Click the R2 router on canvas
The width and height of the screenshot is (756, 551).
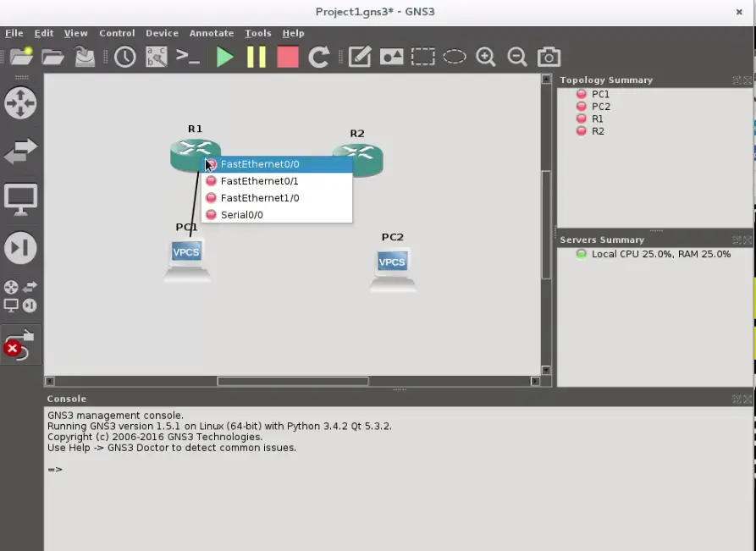[x=367, y=162]
